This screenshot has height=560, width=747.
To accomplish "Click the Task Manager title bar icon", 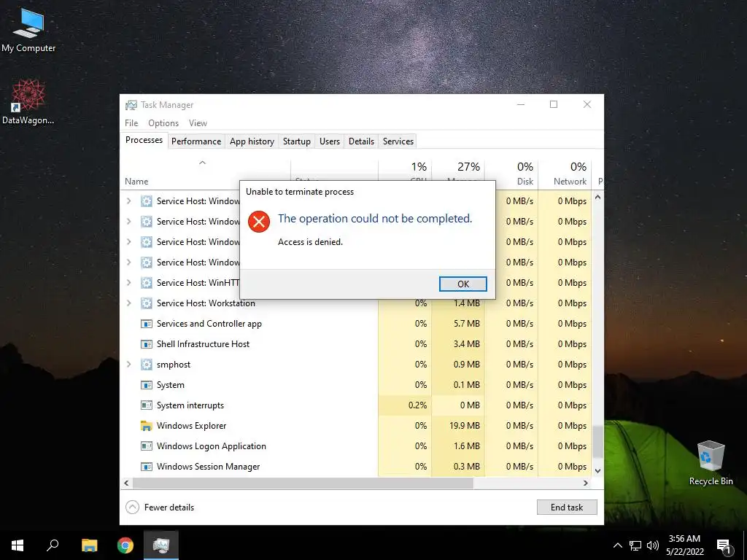I will tap(131, 105).
